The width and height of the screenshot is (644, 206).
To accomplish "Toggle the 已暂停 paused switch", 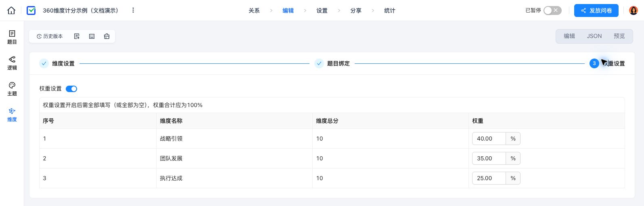I will click(x=552, y=11).
